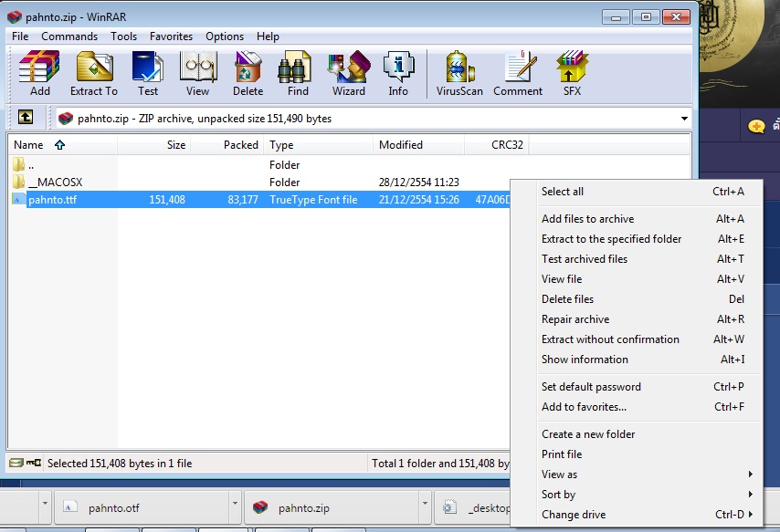Open the File menu
The height and width of the screenshot is (532, 780).
coord(20,37)
